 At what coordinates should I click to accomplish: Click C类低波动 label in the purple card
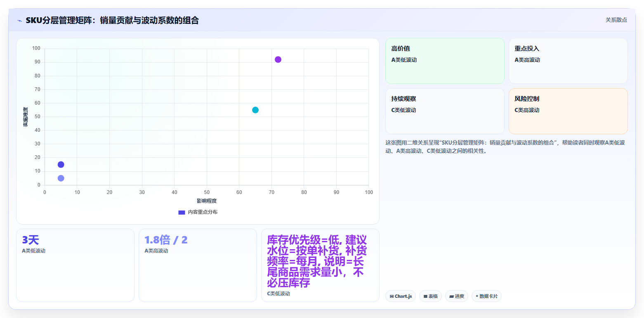(278, 294)
